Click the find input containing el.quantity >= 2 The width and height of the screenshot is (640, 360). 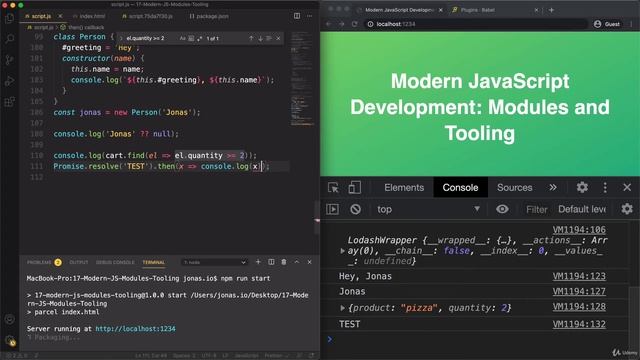point(151,38)
